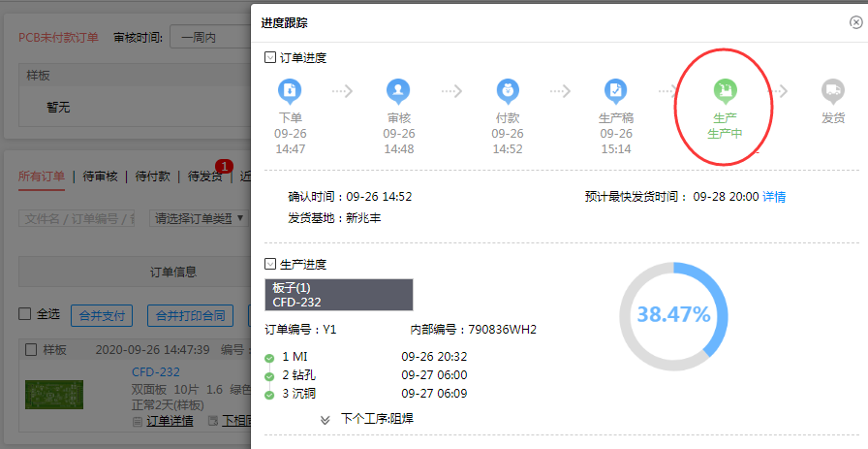Click the 38.47% progress ring
This screenshot has width=868, height=449.
(x=673, y=314)
